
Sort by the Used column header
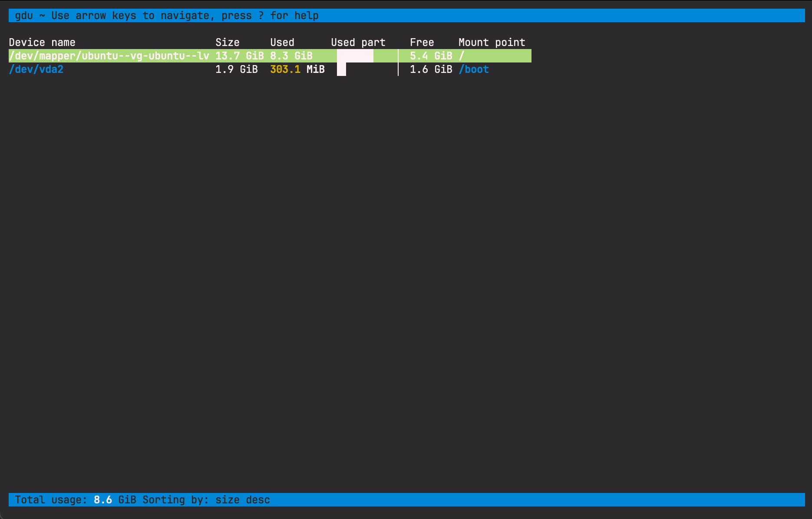point(282,42)
